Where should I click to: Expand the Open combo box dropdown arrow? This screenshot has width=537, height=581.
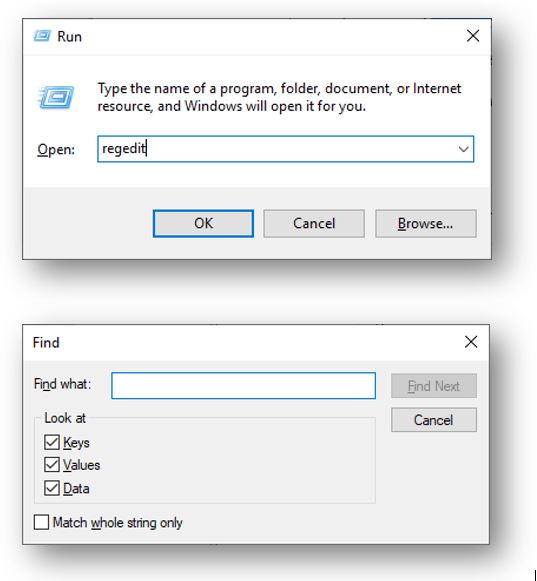point(463,149)
